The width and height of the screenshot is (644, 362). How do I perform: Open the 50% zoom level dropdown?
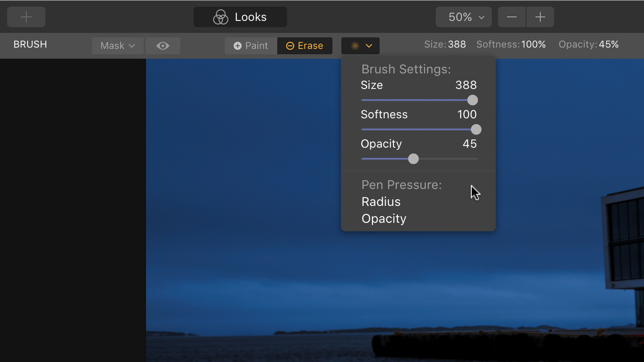464,17
